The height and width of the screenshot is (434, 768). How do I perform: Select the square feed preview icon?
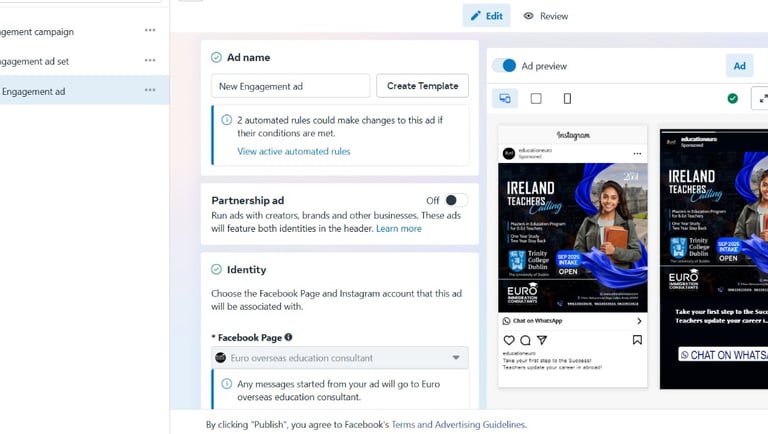536,99
